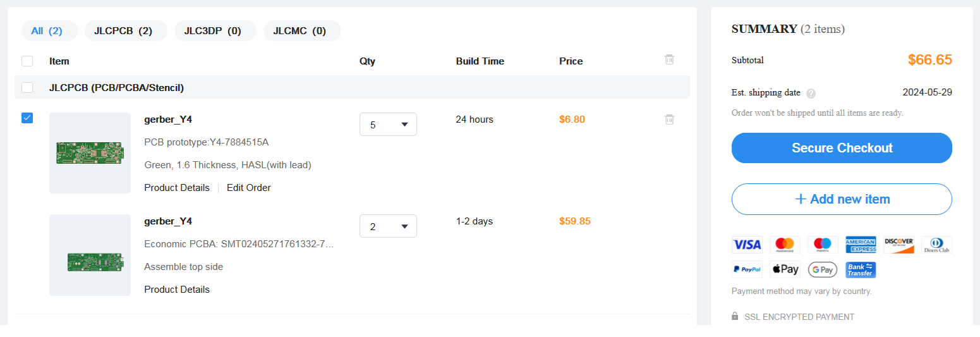The image size is (980, 337).
Task: Select the VISA payment logo
Action: tap(747, 245)
